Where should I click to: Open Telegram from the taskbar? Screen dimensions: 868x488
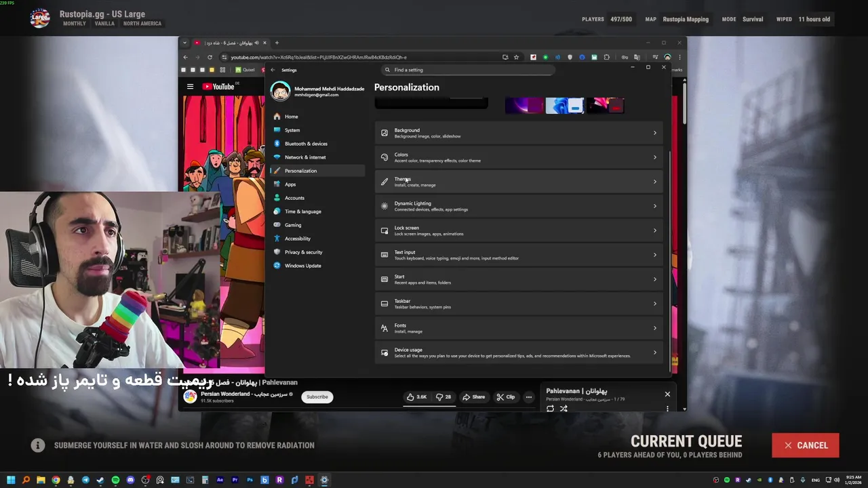pos(85,480)
